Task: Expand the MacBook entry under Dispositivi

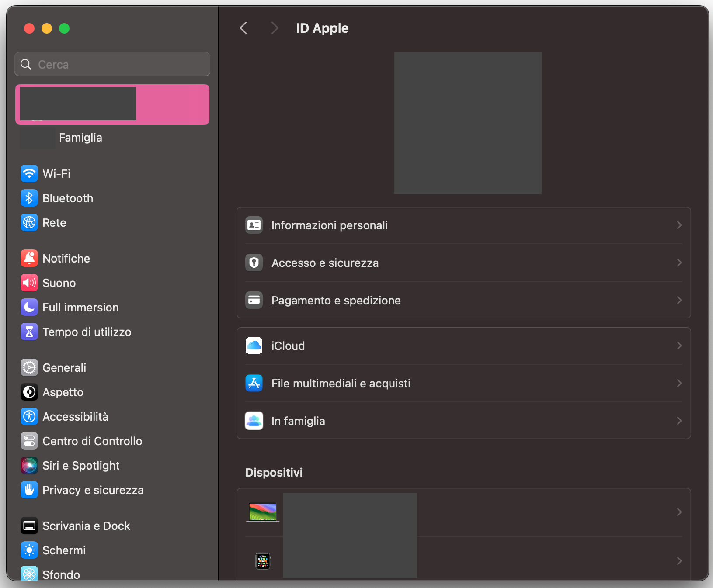Action: click(x=678, y=512)
